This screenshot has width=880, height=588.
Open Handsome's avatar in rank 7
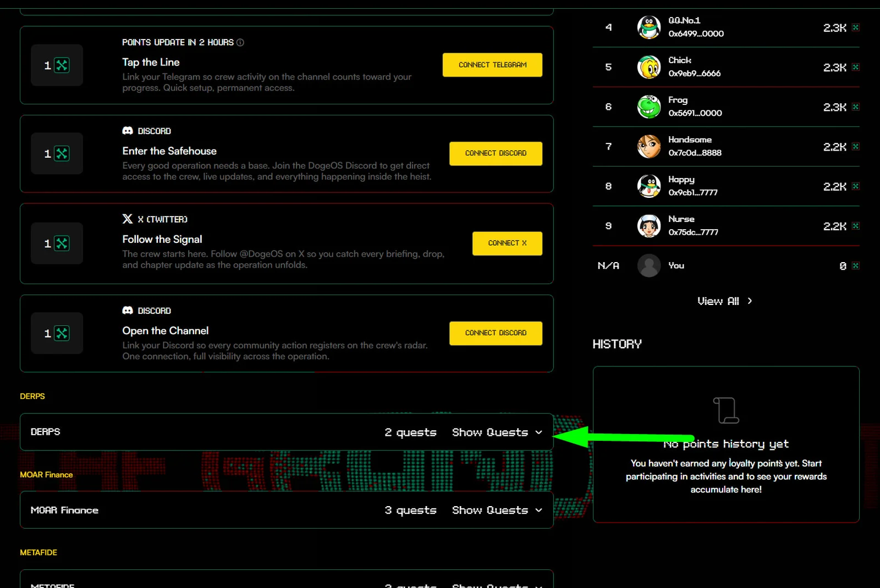coord(649,147)
